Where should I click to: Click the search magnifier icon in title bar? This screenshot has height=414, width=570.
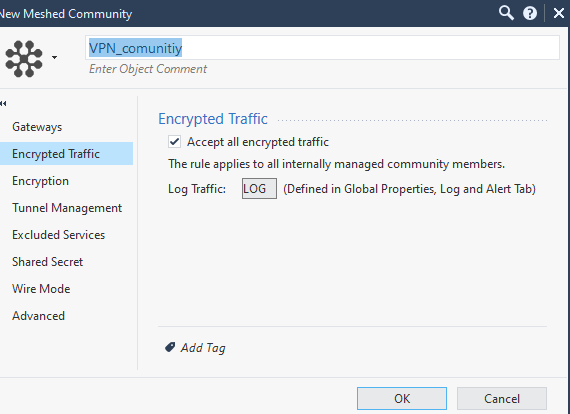click(x=506, y=13)
